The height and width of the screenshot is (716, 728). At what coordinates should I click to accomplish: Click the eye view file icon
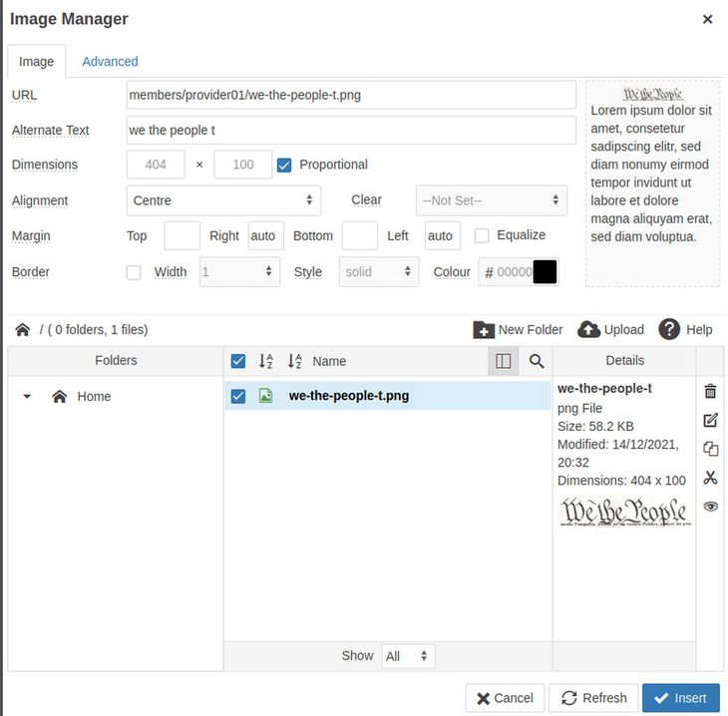(710, 507)
